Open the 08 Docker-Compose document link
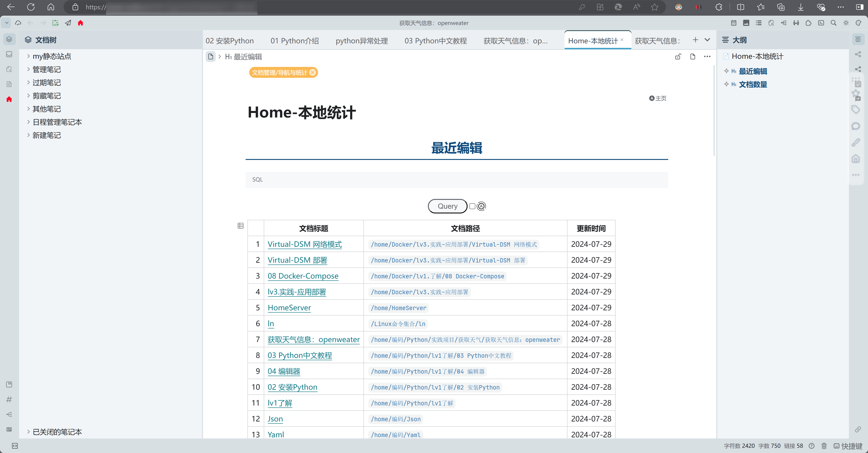 click(x=303, y=276)
